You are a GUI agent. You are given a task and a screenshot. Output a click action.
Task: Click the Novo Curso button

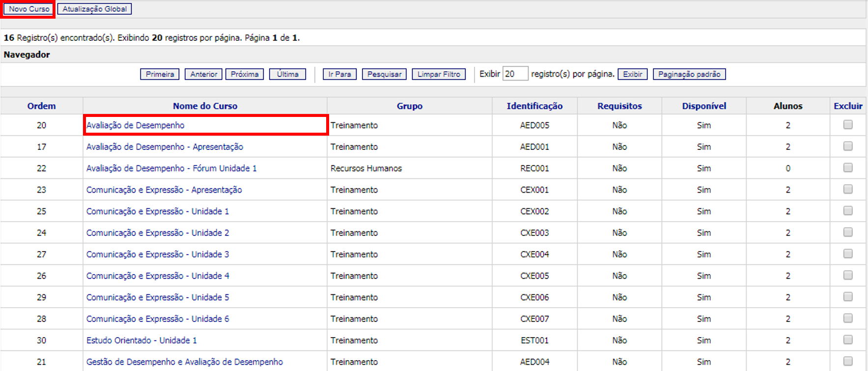click(x=29, y=9)
